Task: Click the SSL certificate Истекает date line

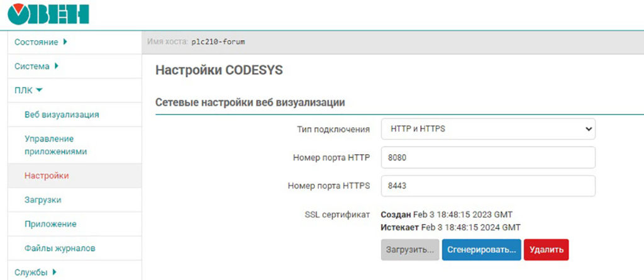Action: point(451,227)
